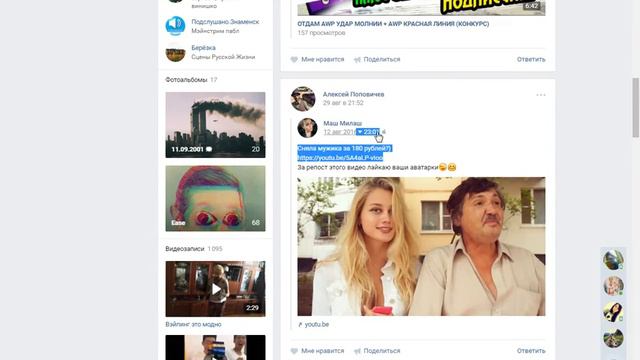Image resolution: width=640 pixels, height=360 pixels.
Task: Open the AWP video thumbnail preview
Action: (x=421, y=8)
